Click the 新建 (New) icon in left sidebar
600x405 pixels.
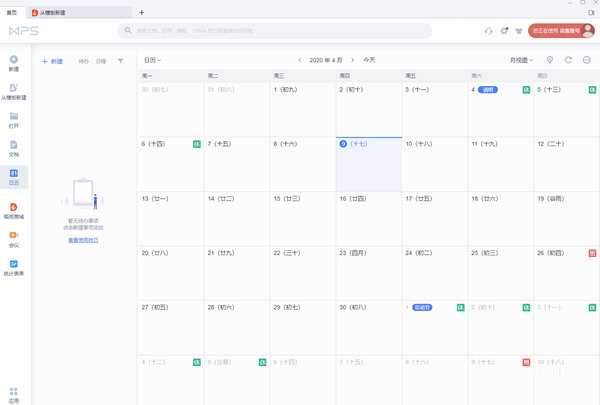coord(14,60)
